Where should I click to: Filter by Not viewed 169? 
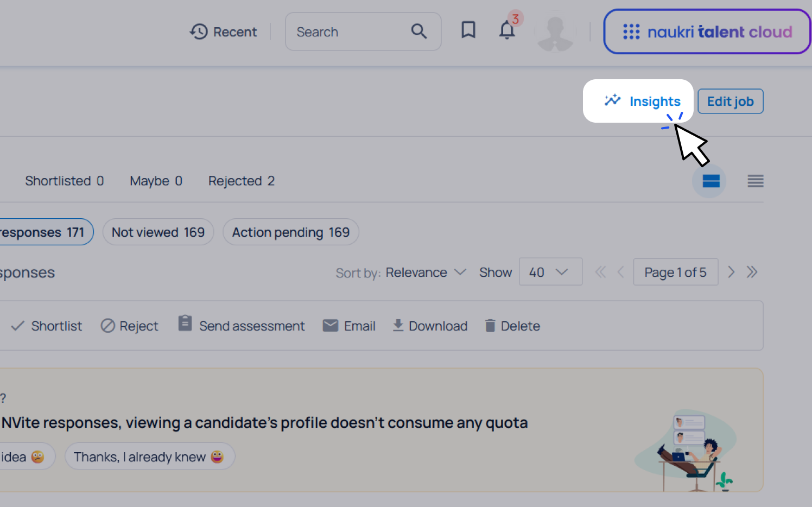coord(158,232)
